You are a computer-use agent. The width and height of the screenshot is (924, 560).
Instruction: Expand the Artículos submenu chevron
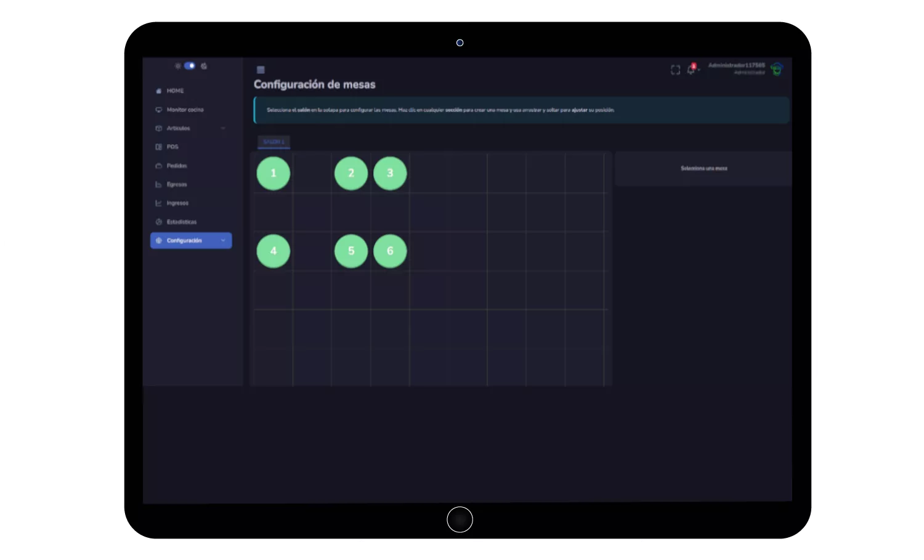(x=223, y=128)
